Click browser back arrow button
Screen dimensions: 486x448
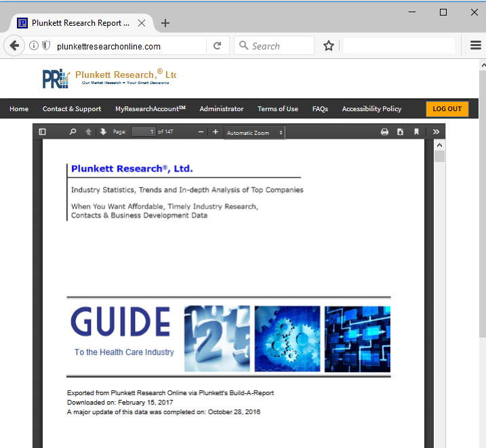point(14,46)
